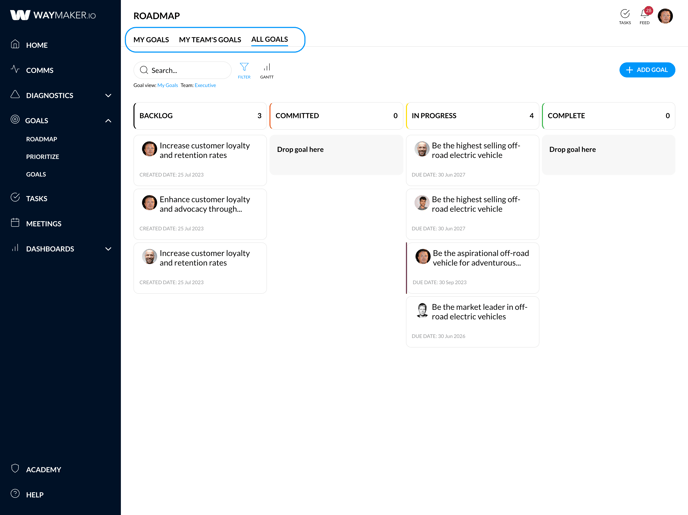Click owner avatar on Enhance customer loyalty card

point(149,203)
